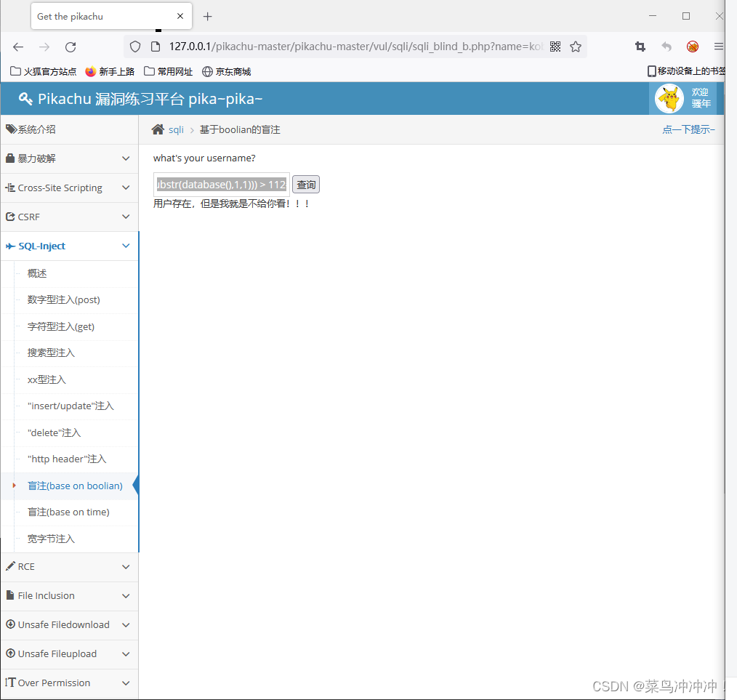Click the Over Permission text-height icon
Screen dimensions: 737x700
[x=10, y=682]
